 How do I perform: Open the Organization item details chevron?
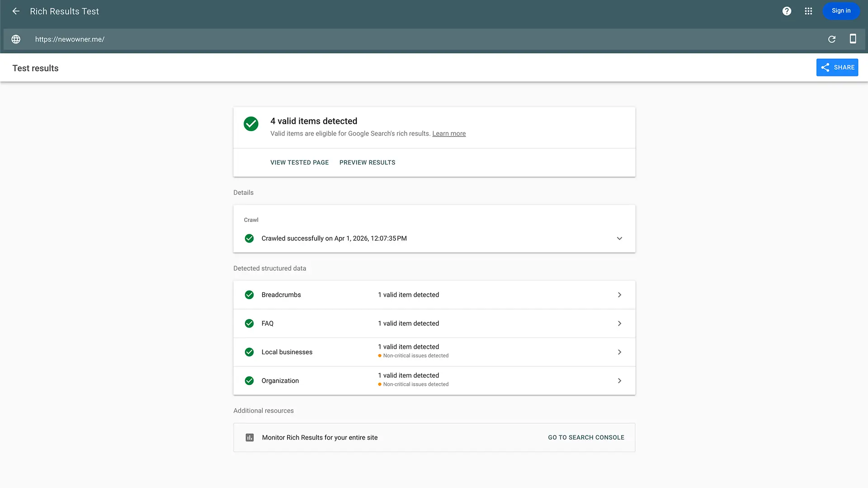(x=619, y=380)
